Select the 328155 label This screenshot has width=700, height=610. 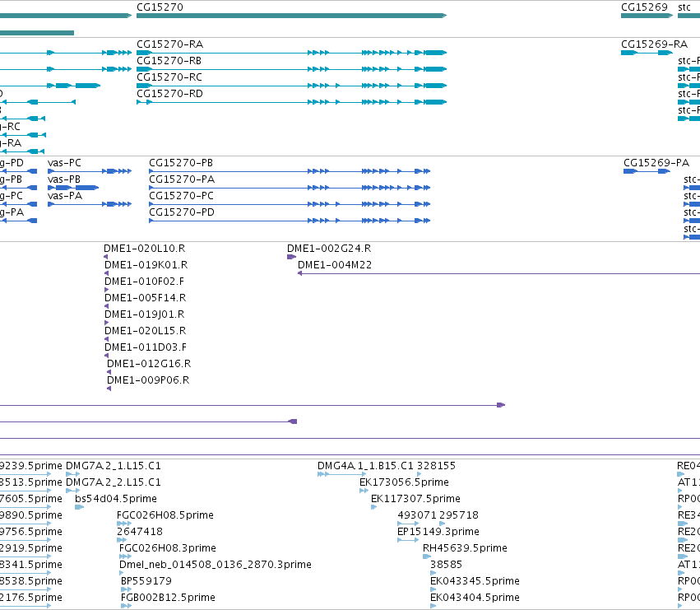[x=436, y=466]
